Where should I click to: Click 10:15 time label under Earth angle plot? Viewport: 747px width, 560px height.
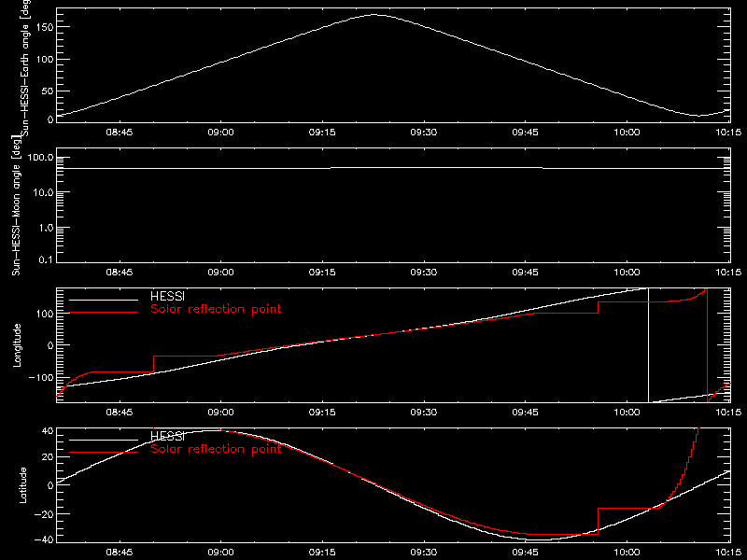[728, 133]
